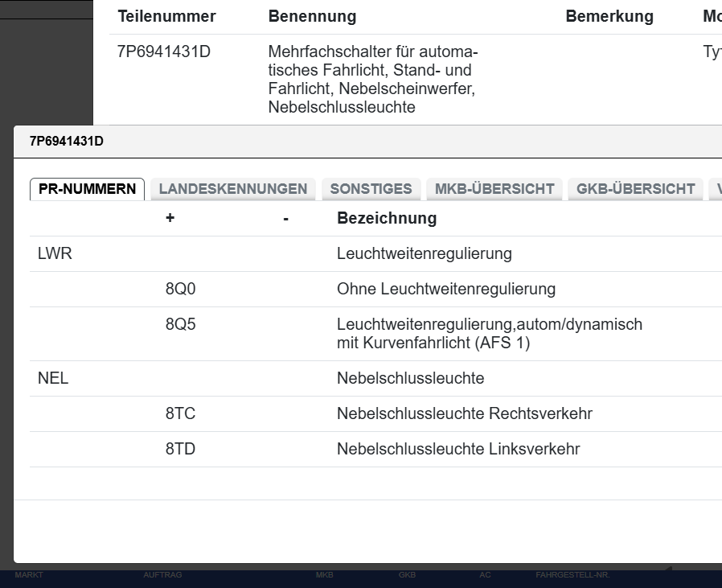This screenshot has height=588, width=722.
Task: Click the Nebelschlussleuchte Linksverkehr description
Action: point(458,450)
